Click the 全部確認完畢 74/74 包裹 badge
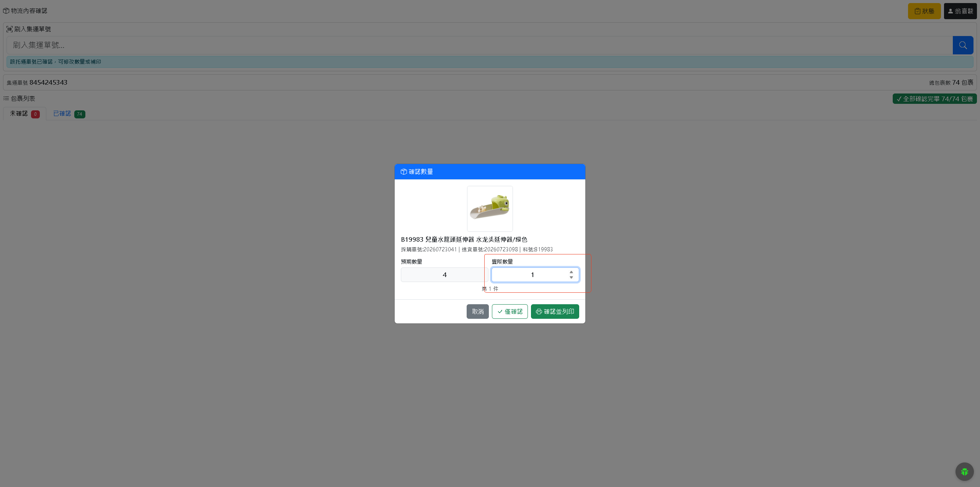The width and height of the screenshot is (980, 487). 934,99
